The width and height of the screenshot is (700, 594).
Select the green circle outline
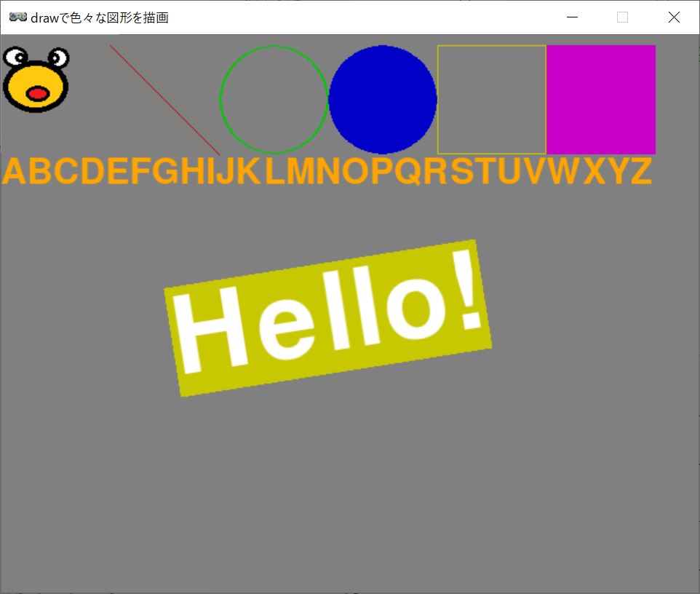pos(274,46)
